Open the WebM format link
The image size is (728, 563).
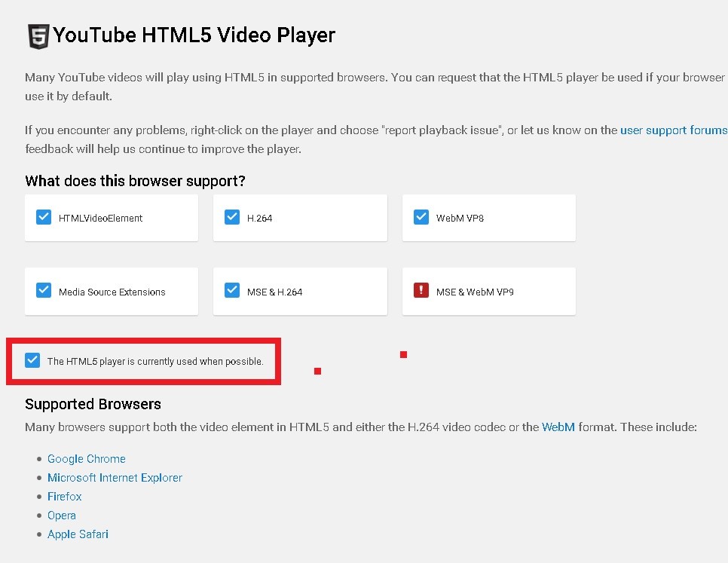tap(558, 427)
